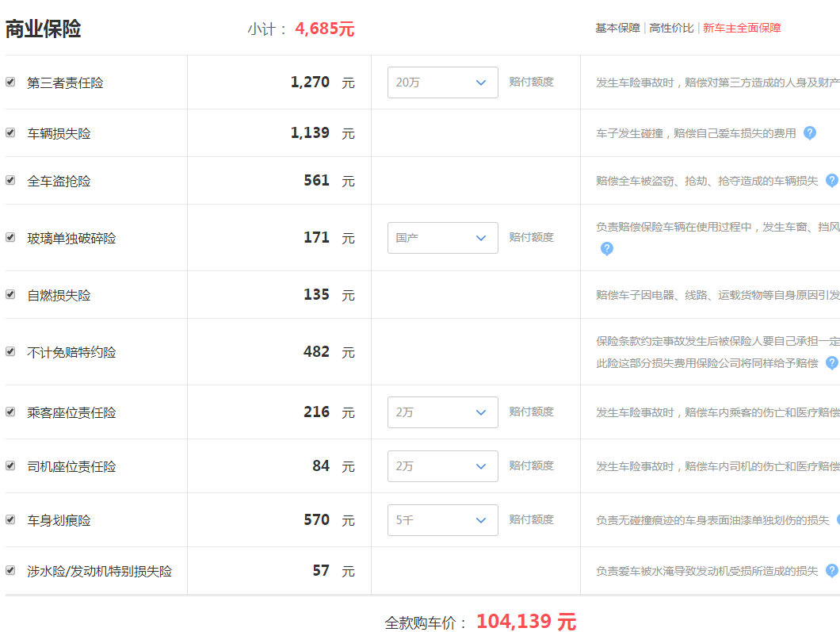This screenshot has height=632, width=840.
Task: Click 1,270 premium value
Action: (x=310, y=82)
